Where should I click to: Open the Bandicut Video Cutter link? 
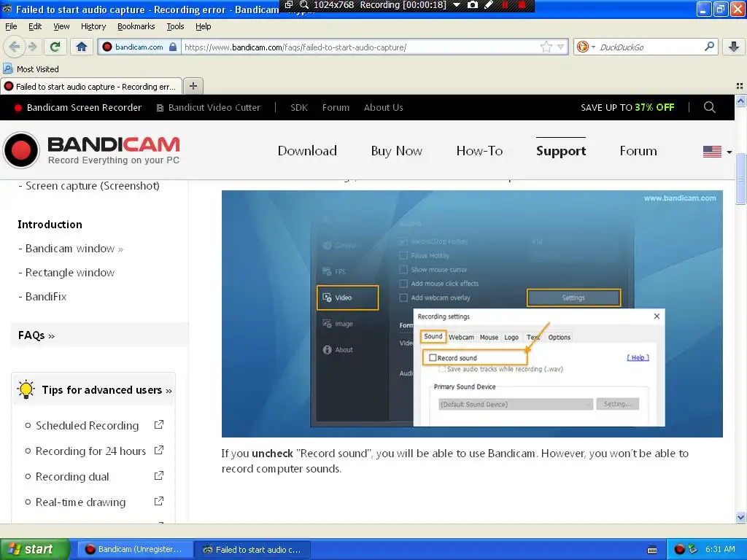[209, 108]
